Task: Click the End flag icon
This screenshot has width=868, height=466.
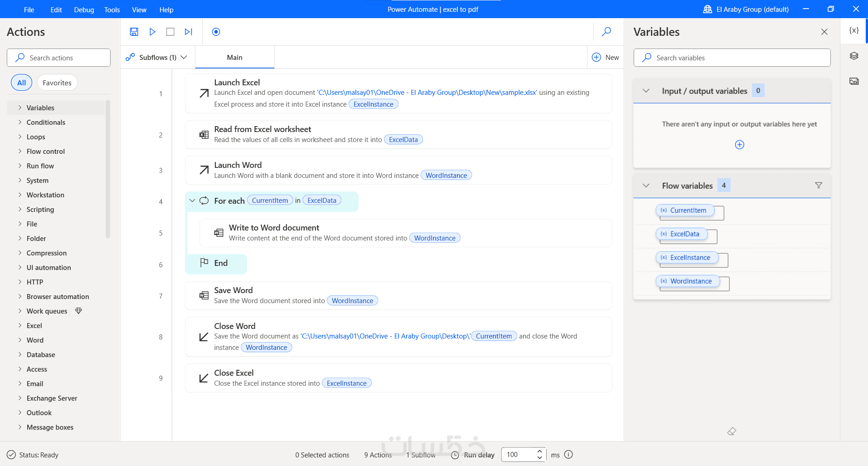Action: click(x=204, y=263)
